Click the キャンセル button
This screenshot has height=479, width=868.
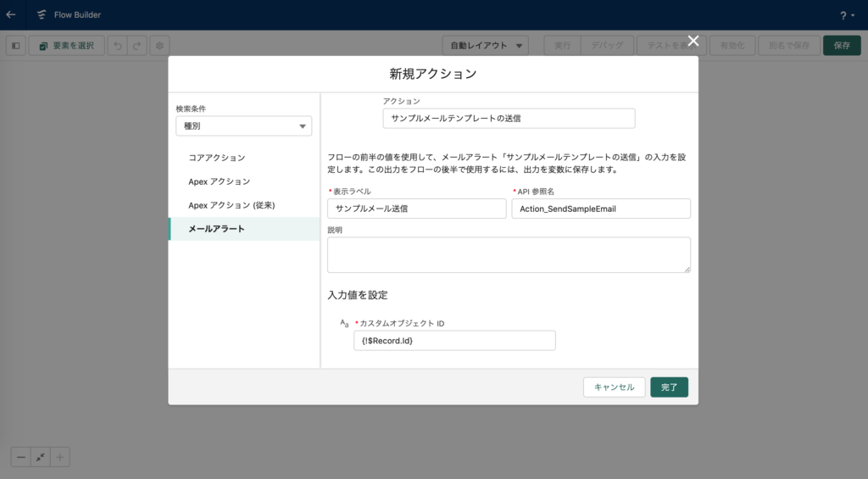point(614,387)
